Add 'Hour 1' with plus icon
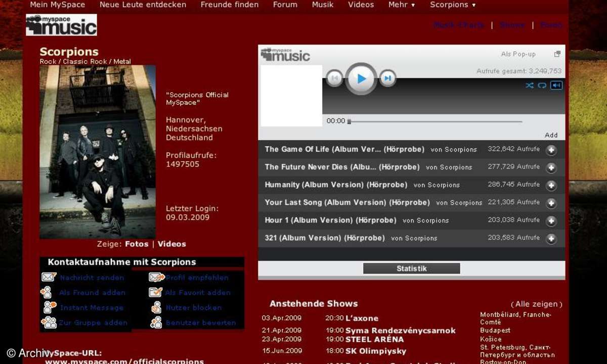Viewport: 607px width, 364px height. (x=551, y=221)
